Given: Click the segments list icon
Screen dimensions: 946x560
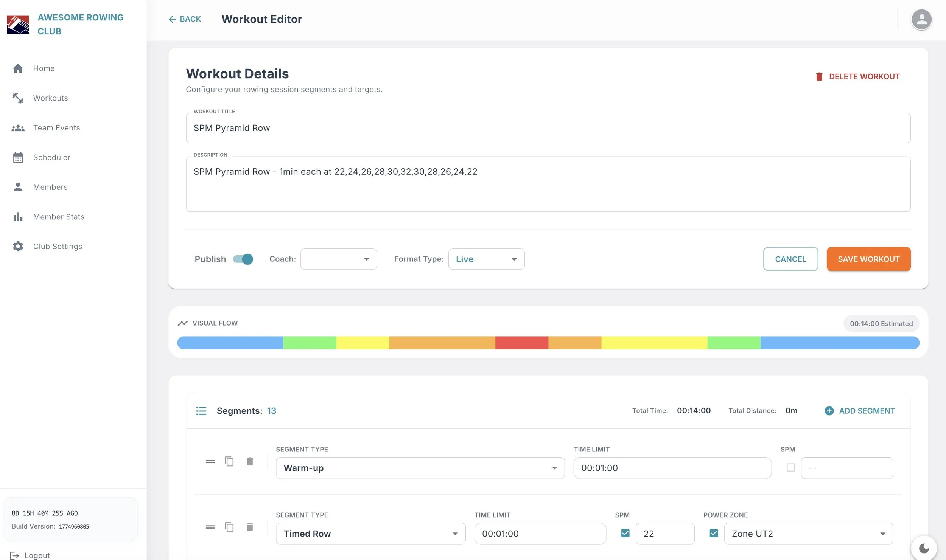Looking at the screenshot, I should [x=201, y=411].
